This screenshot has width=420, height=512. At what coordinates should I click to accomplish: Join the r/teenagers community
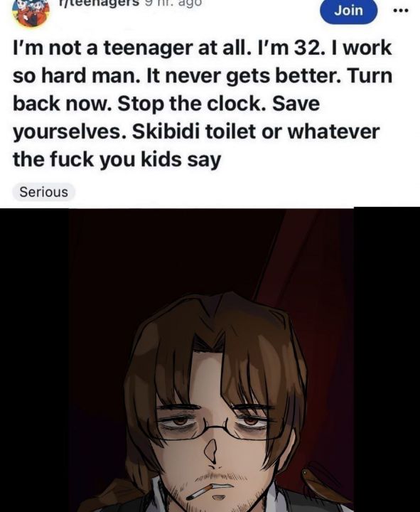[348, 11]
